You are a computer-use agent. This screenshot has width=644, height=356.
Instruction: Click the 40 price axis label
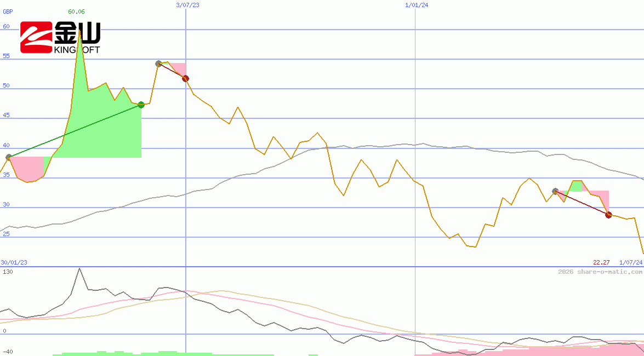point(7,146)
